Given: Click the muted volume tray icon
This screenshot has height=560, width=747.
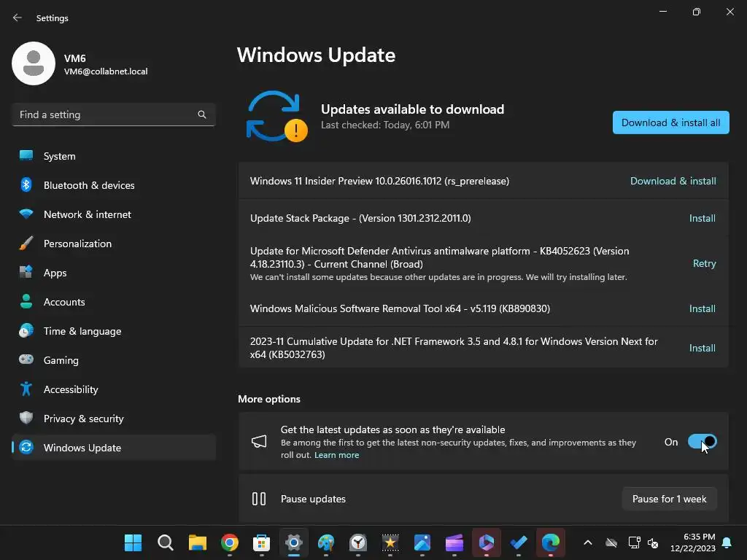Looking at the screenshot, I should pyautogui.click(x=653, y=542).
